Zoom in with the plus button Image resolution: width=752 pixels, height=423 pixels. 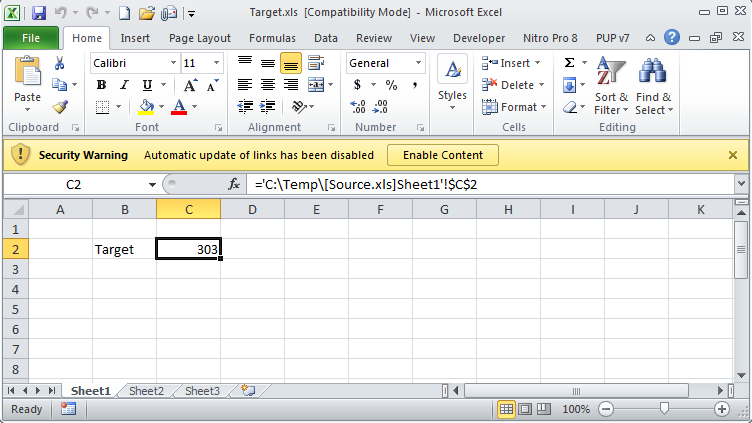tap(722, 409)
